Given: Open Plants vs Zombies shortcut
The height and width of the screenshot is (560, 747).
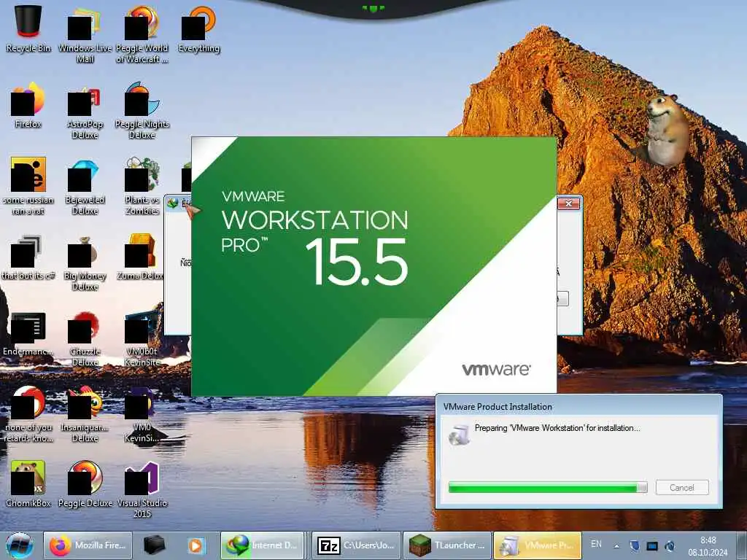Looking at the screenshot, I should [x=142, y=186].
